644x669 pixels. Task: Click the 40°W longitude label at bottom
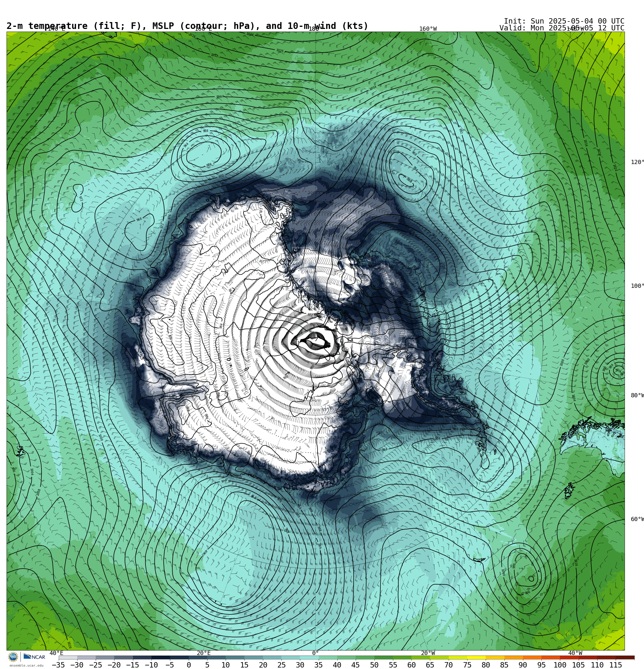575,653
